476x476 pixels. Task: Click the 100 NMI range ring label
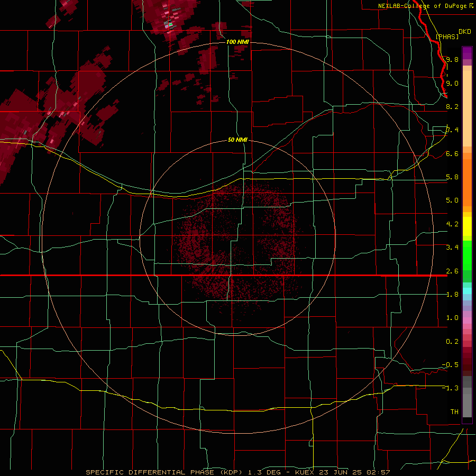click(237, 42)
